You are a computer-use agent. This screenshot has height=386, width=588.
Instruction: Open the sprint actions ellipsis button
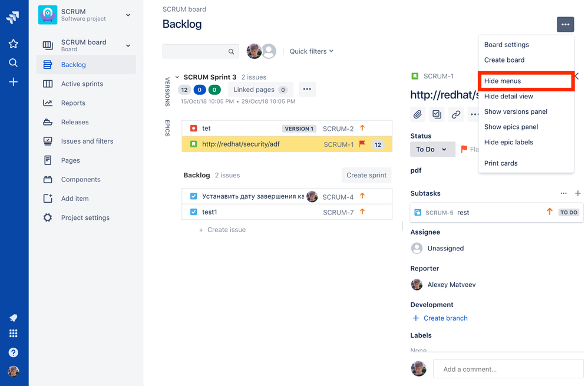coord(307,89)
